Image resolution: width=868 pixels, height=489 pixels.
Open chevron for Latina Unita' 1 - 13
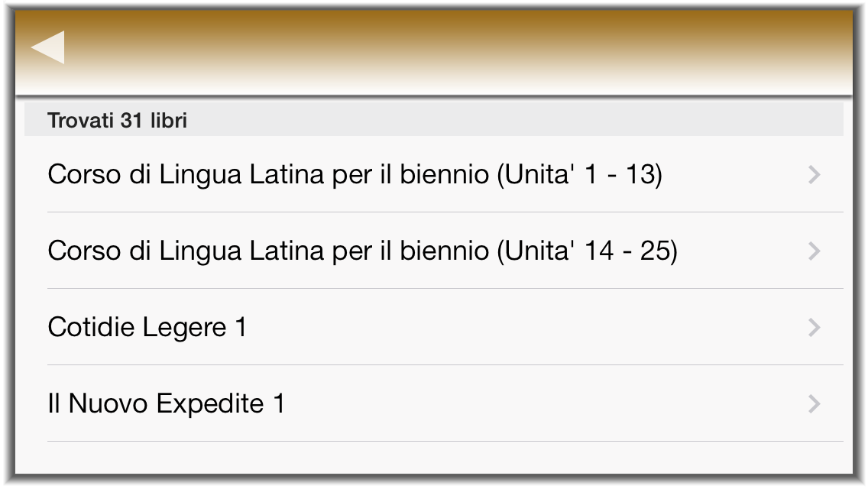point(815,175)
